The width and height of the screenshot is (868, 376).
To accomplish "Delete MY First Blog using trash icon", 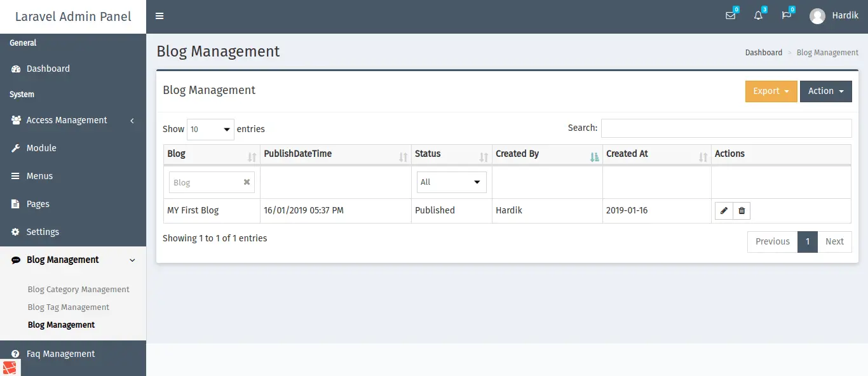I will [742, 211].
